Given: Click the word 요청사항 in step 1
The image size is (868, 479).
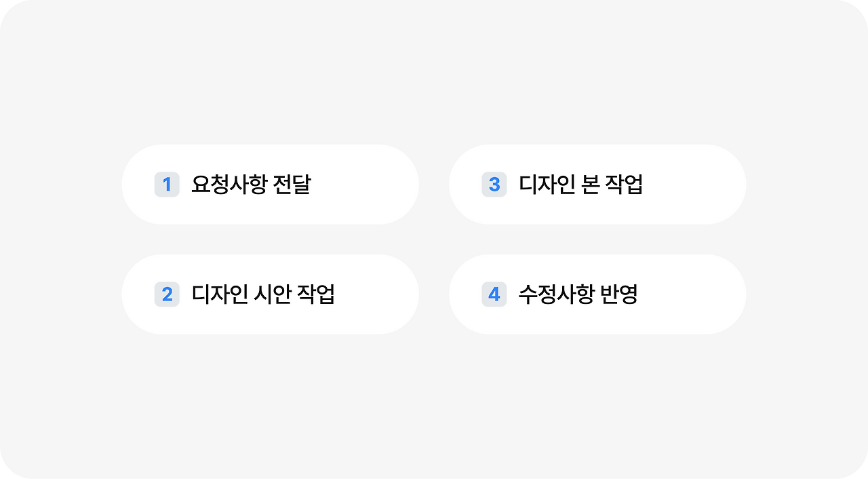Looking at the screenshot, I should pos(229,185).
